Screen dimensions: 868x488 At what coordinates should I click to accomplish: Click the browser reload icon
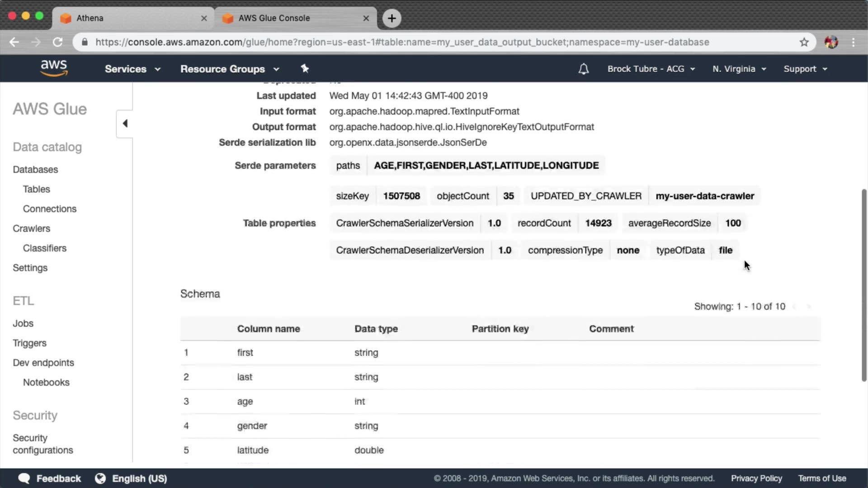click(x=57, y=42)
